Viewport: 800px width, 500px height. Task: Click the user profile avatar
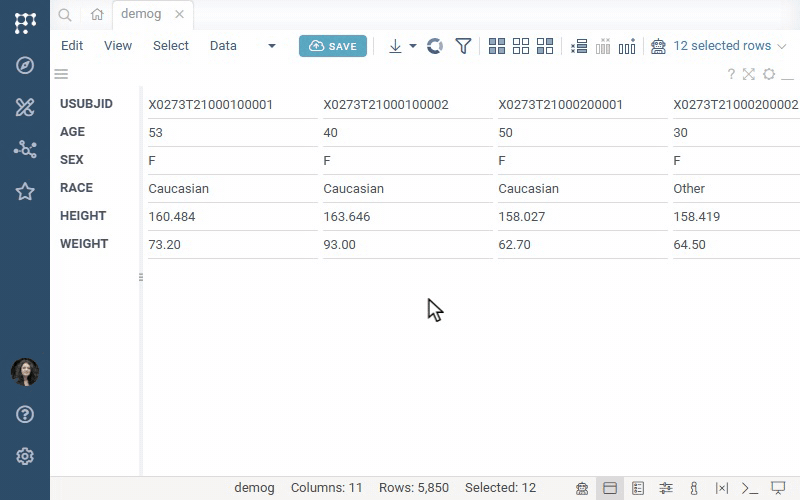click(x=24, y=372)
